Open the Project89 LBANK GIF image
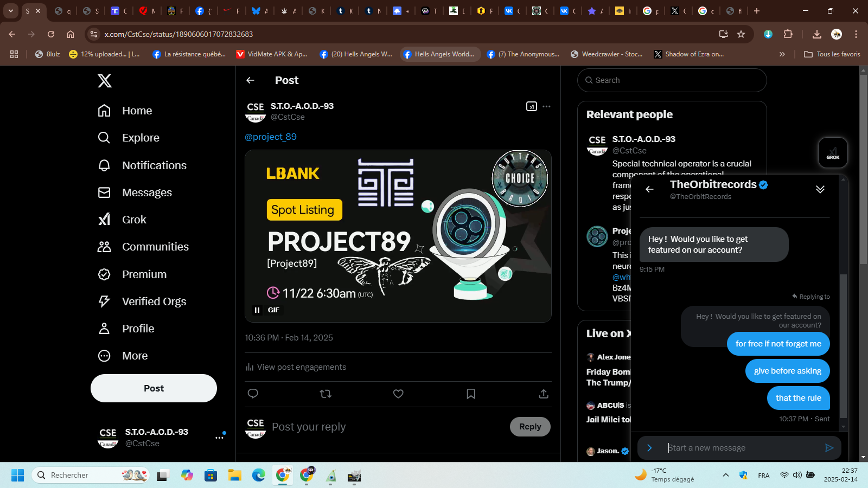868x488 pixels. click(x=398, y=236)
